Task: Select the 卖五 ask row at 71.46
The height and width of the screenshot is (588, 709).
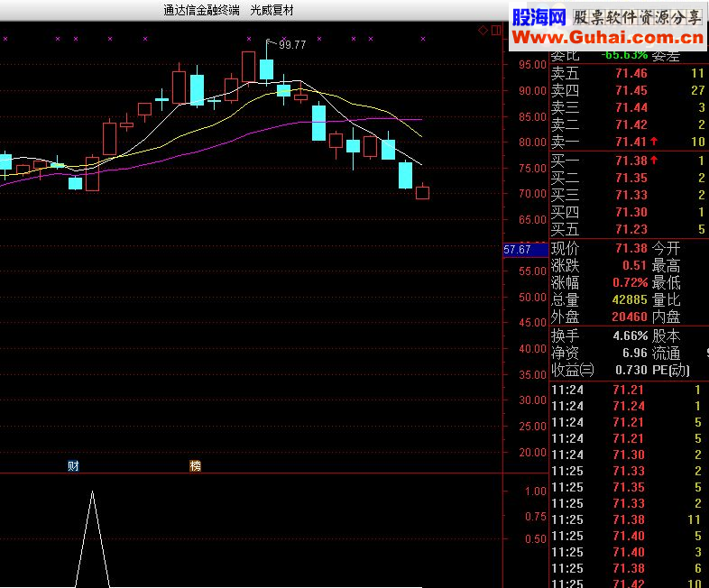Action: pyautogui.click(x=629, y=73)
